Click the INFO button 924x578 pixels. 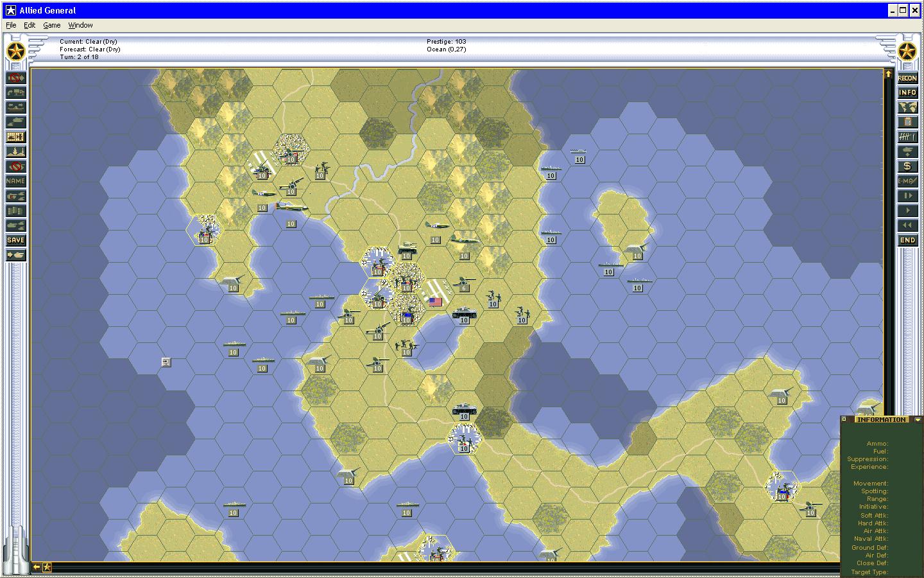click(907, 92)
